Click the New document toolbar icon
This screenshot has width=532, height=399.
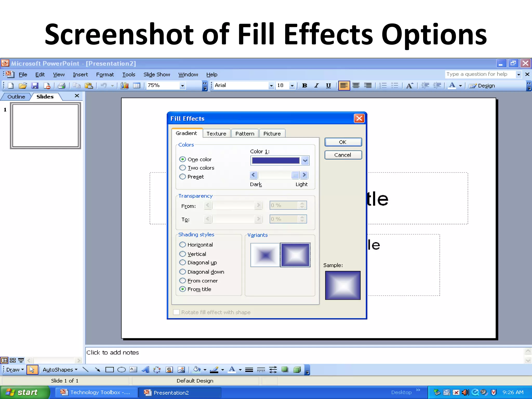point(11,85)
